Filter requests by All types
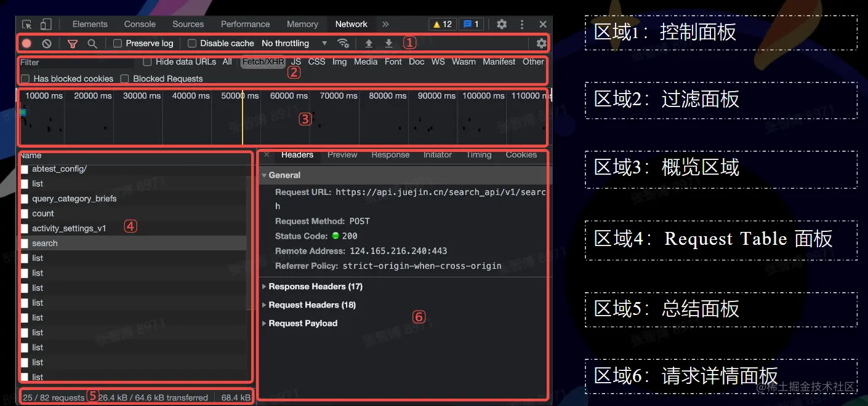The height and width of the screenshot is (406, 868). coord(227,62)
